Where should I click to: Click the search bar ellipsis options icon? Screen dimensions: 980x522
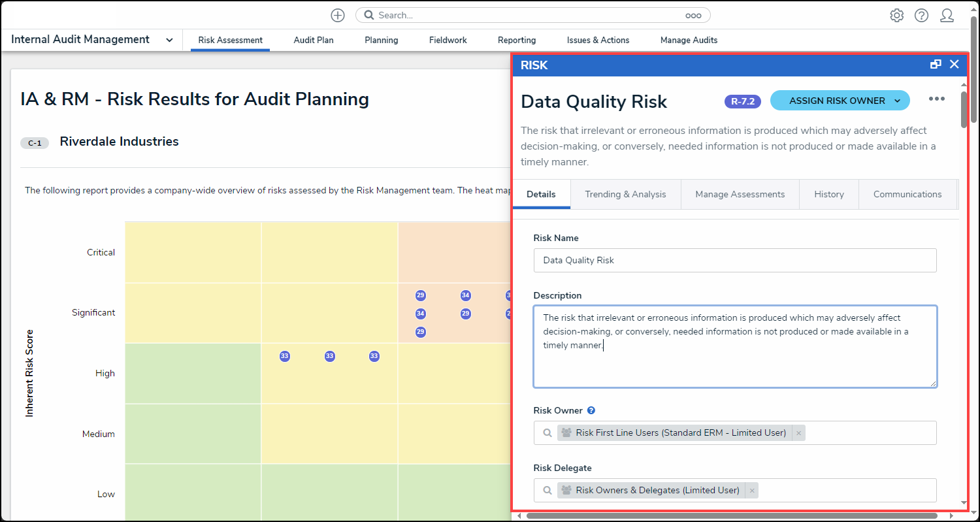coord(693,16)
